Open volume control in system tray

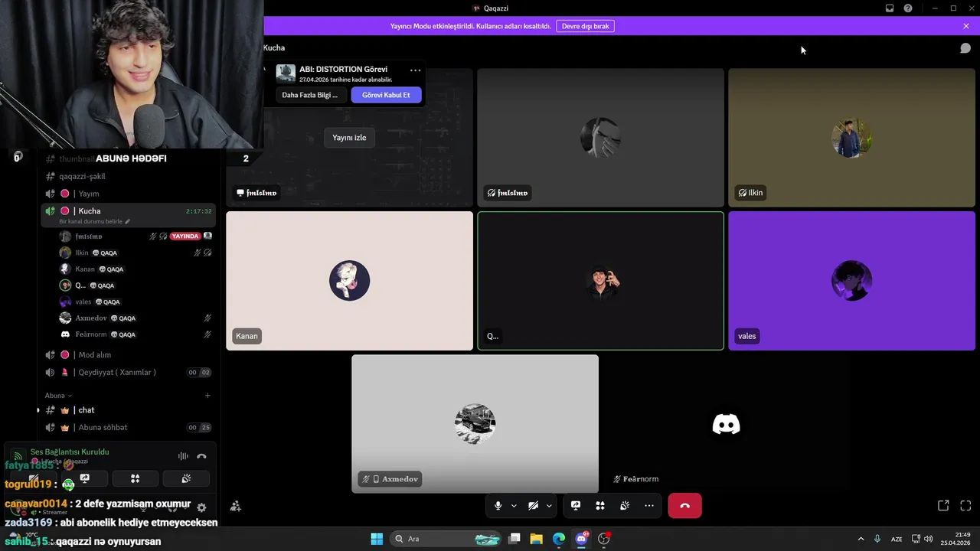928,539
